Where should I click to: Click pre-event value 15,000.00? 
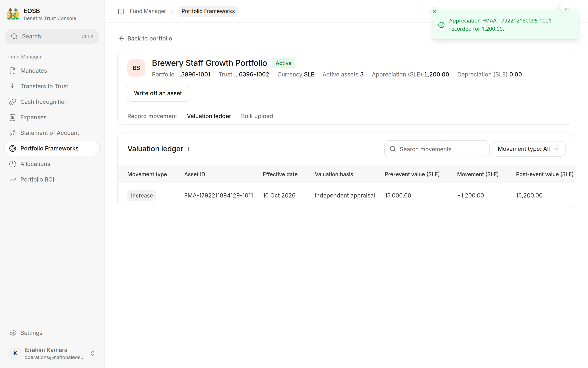[398, 195]
